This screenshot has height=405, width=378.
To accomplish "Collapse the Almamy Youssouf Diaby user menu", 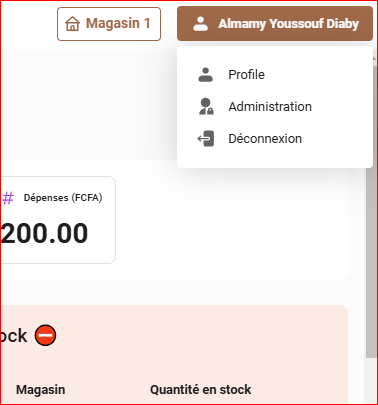I will 275,24.
